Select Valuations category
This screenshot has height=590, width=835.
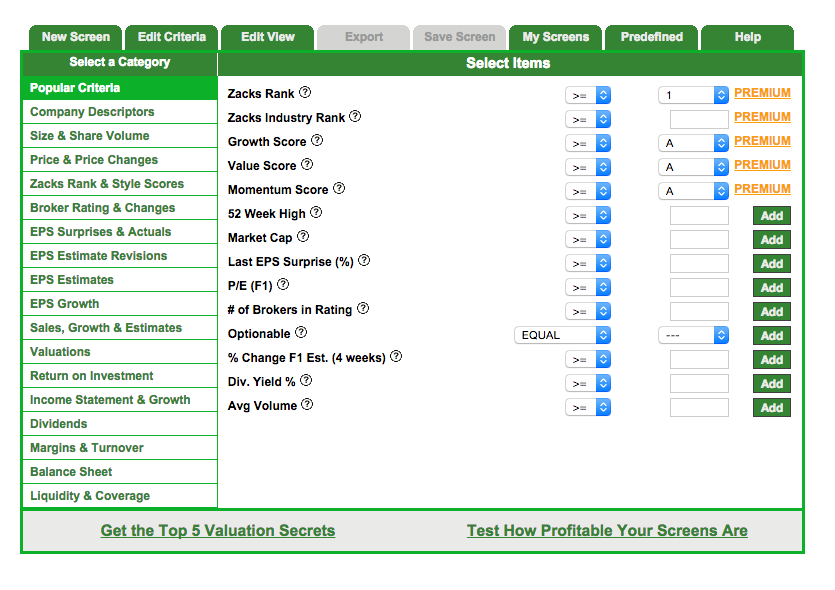click(120, 351)
